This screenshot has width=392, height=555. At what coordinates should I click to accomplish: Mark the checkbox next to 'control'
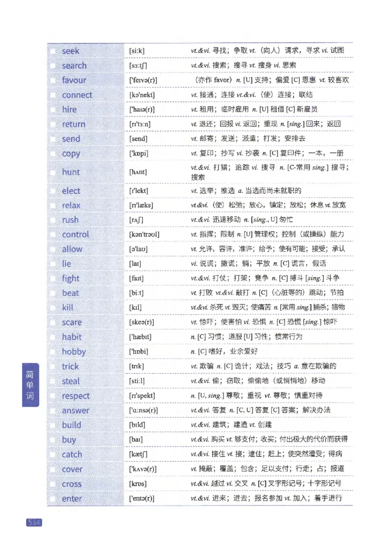click(53, 234)
